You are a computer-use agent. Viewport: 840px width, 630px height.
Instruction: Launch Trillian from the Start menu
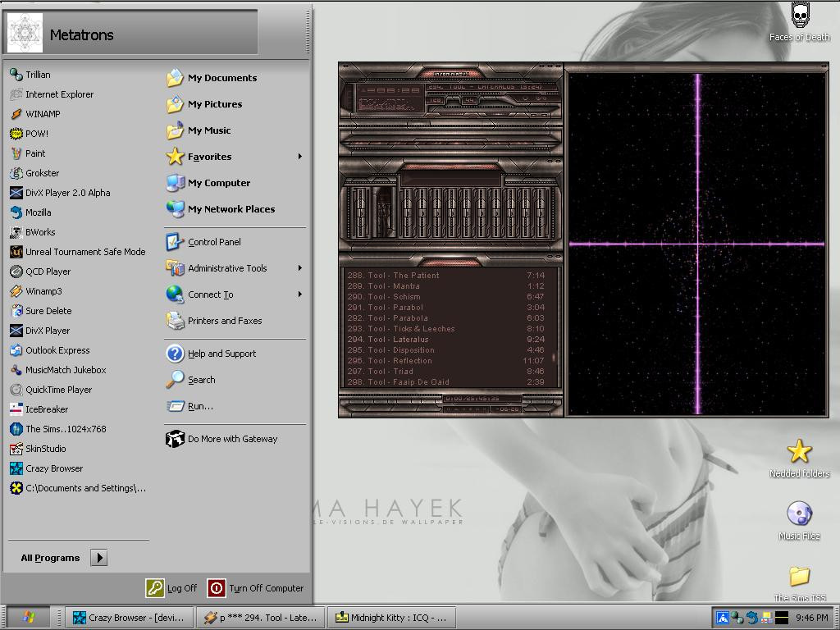pos(30,75)
